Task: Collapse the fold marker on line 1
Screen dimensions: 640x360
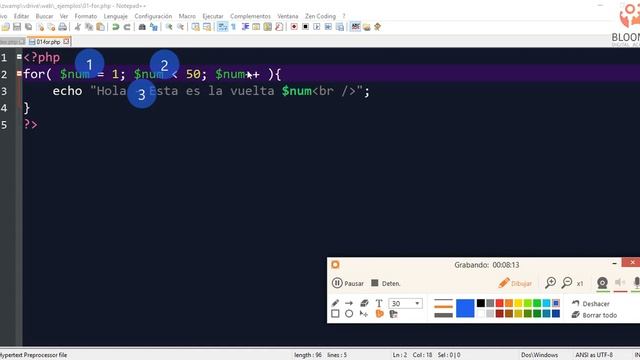Action: 19,57
